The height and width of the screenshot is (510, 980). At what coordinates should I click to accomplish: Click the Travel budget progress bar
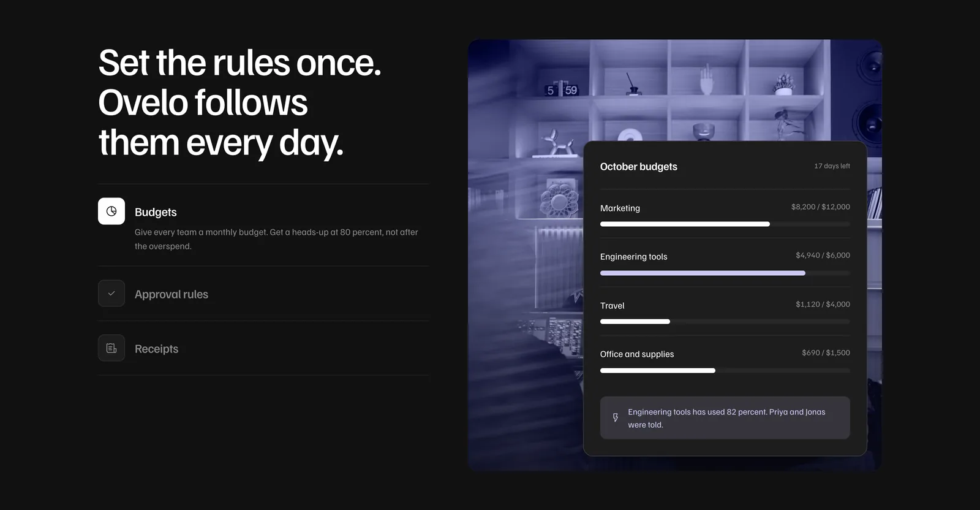(x=725, y=322)
